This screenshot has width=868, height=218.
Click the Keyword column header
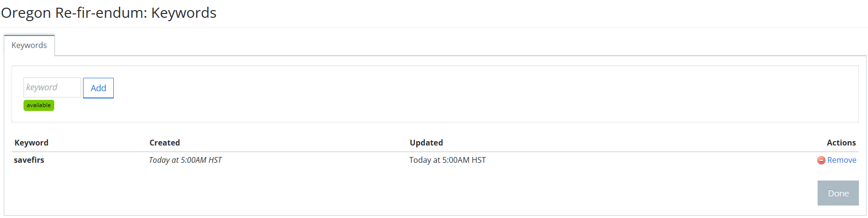31,143
